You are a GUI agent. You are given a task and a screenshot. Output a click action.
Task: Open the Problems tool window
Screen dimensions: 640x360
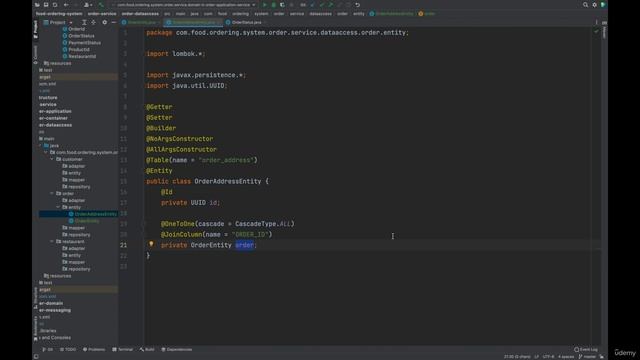click(x=94, y=349)
